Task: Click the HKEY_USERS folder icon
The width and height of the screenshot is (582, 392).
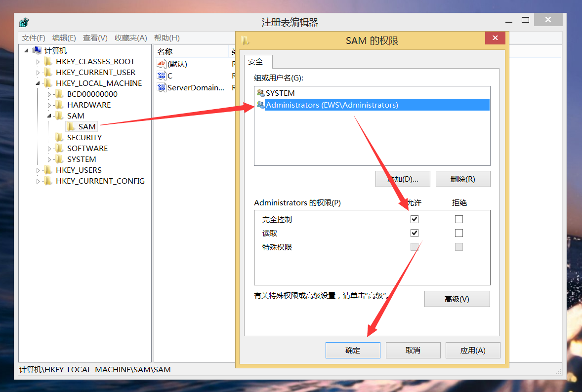Action: point(48,170)
